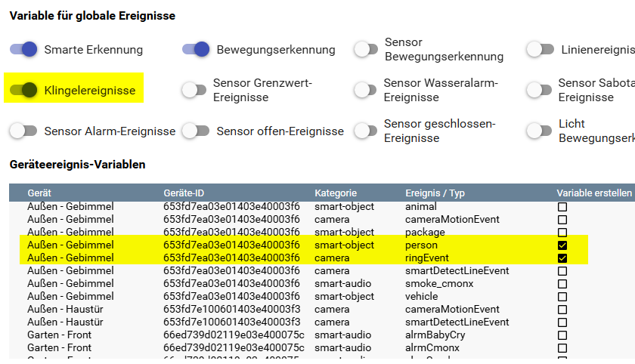
Task: Check the variable box for the animal event
Action: 562,206
